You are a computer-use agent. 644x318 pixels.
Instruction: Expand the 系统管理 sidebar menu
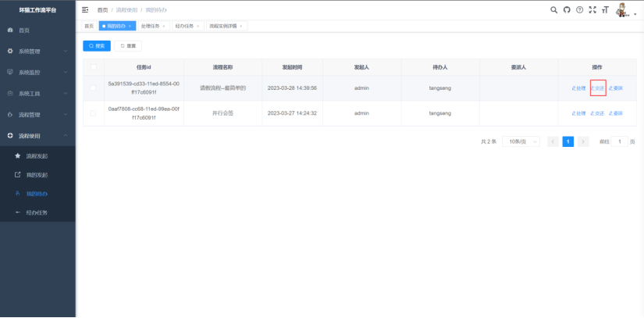(x=37, y=51)
